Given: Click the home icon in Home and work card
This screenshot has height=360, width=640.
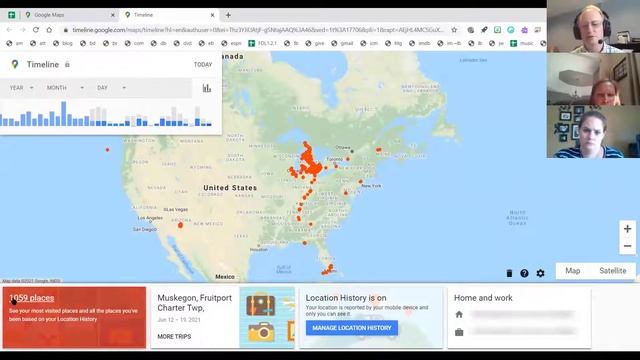Looking at the screenshot, I should 459,314.
